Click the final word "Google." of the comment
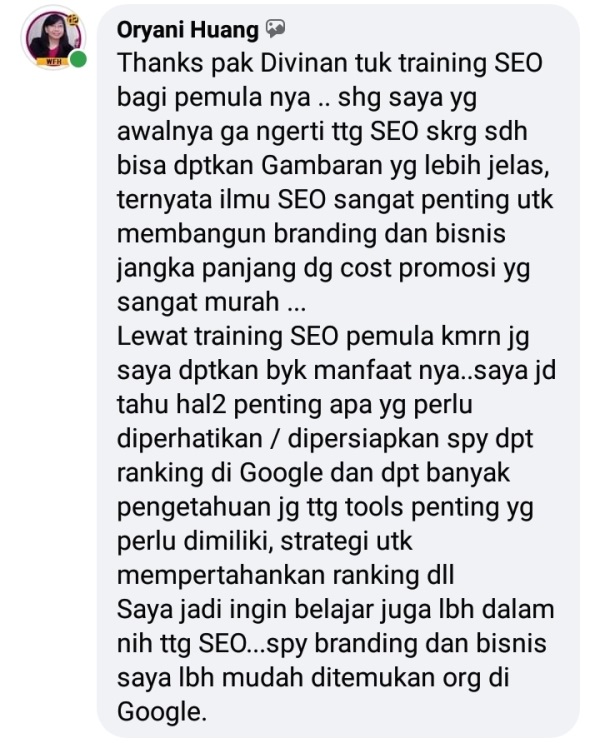This screenshot has height=743, width=600. (162, 711)
